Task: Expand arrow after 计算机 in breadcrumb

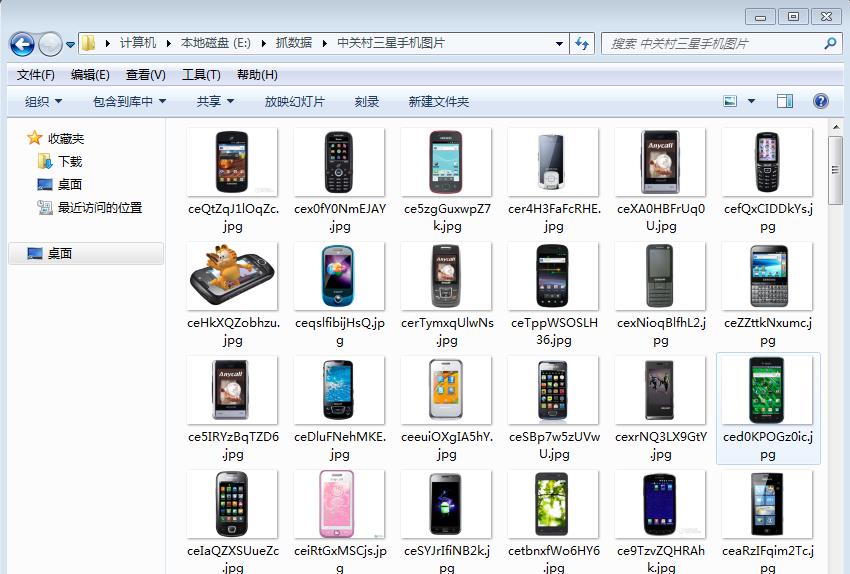Action: coord(169,43)
